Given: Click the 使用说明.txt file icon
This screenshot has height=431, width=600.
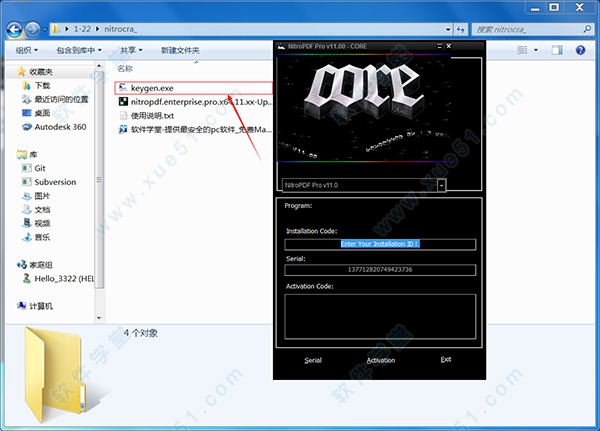Looking at the screenshot, I should tap(123, 116).
